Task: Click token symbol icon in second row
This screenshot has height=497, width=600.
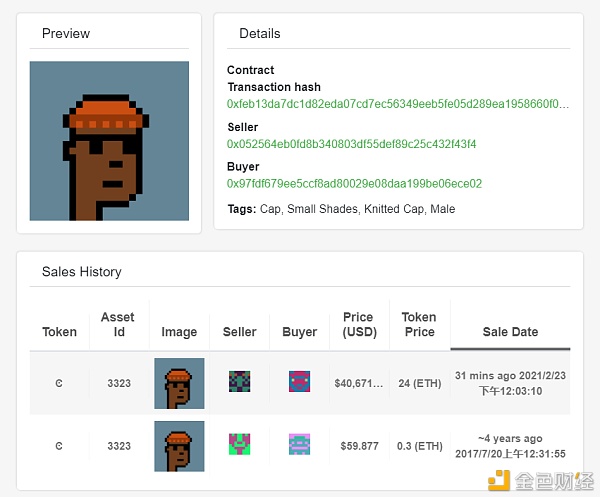Action: click(59, 445)
